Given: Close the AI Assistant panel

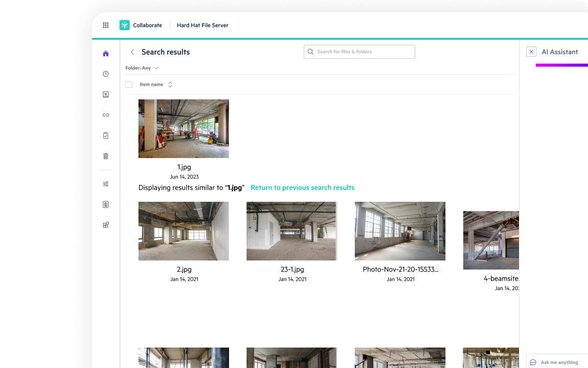Looking at the screenshot, I should [x=531, y=52].
